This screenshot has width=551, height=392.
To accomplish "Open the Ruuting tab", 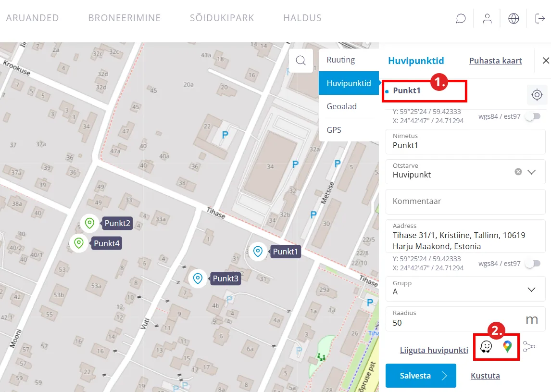I will click(x=340, y=60).
